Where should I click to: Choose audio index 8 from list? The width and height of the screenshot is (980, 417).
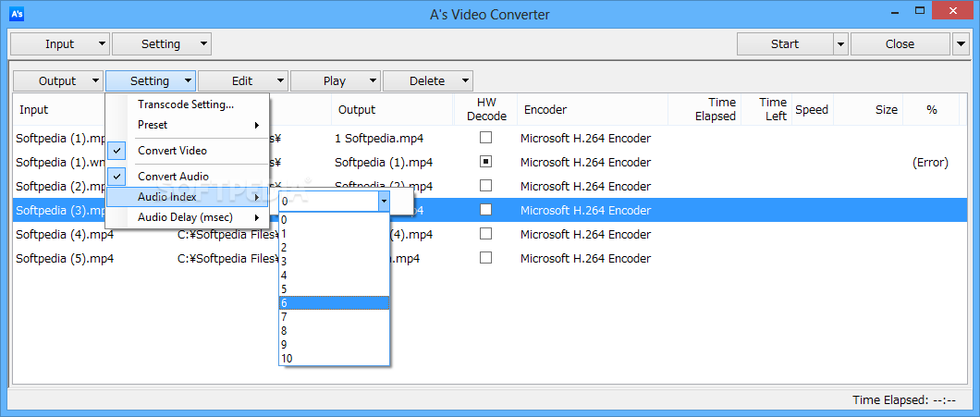point(335,331)
